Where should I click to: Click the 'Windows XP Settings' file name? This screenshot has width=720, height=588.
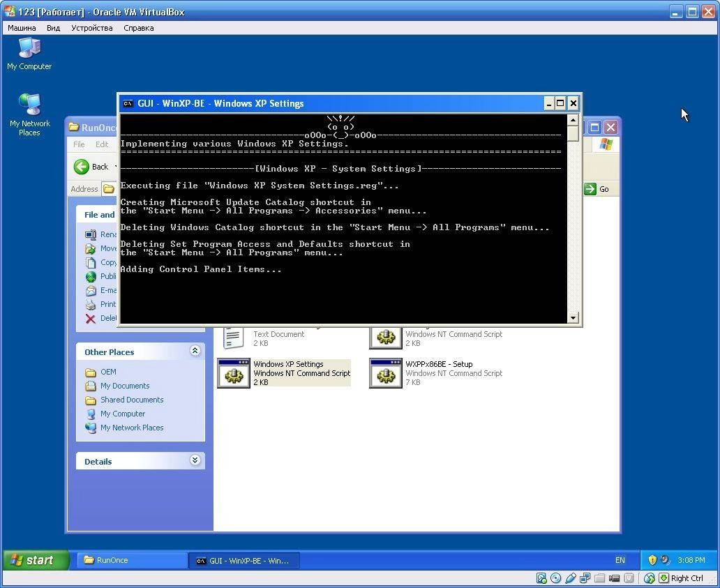click(x=288, y=364)
